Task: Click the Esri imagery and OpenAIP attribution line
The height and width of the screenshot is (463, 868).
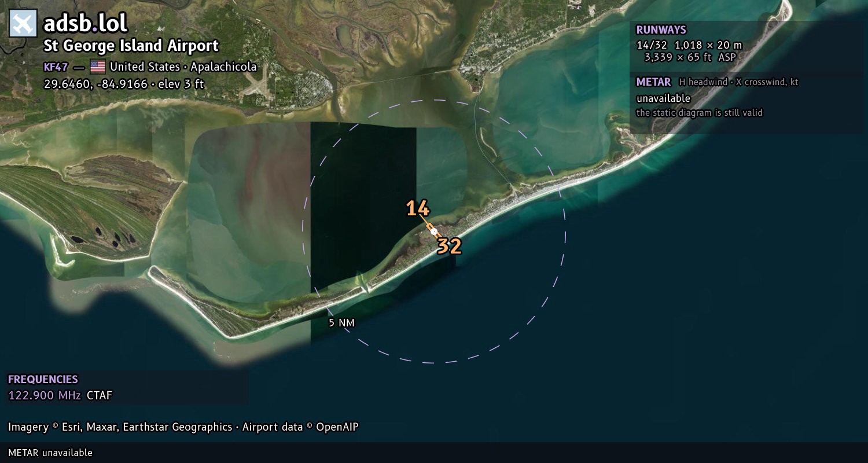Action: (183, 427)
